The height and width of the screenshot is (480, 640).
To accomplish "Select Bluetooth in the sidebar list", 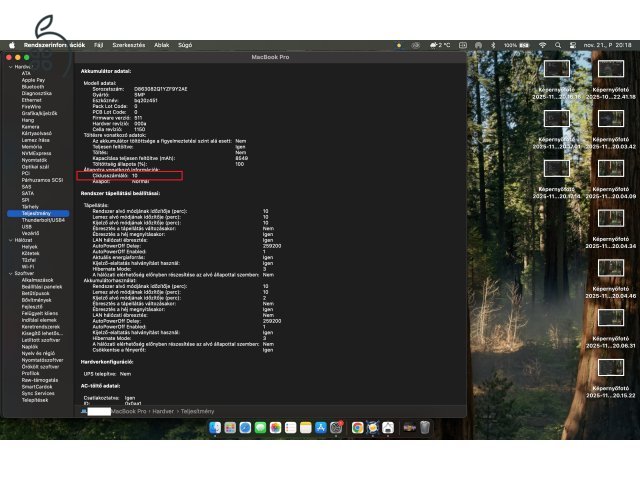I will [x=33, y=87].
